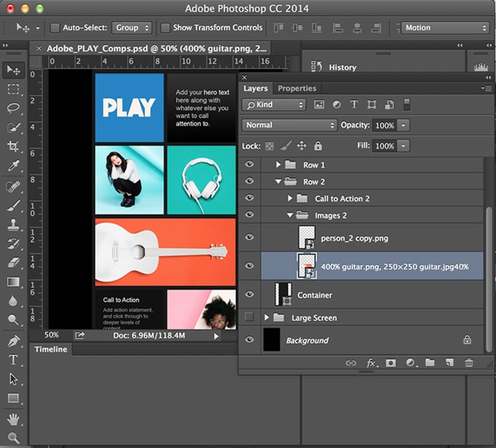Hide the 400% guitar.png layer

click(x=249, y=266)
